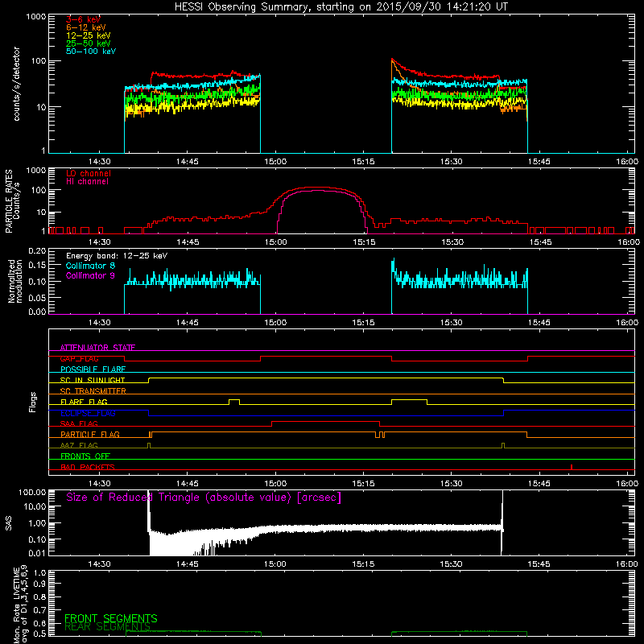Click the 14:30 tick of the Flags panel
644x644 pixels.
[x=99, y=484]
